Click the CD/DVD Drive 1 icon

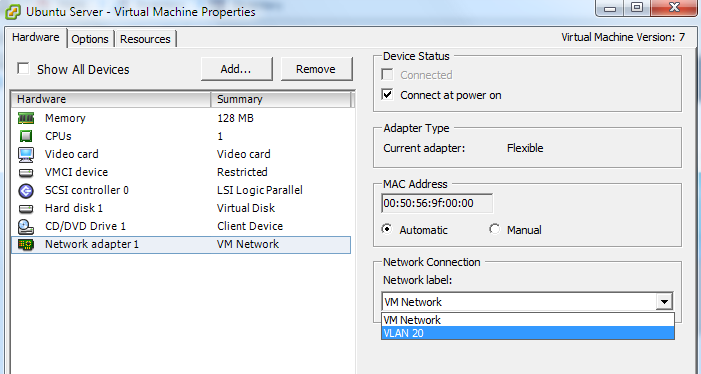(x=26, y=227)
